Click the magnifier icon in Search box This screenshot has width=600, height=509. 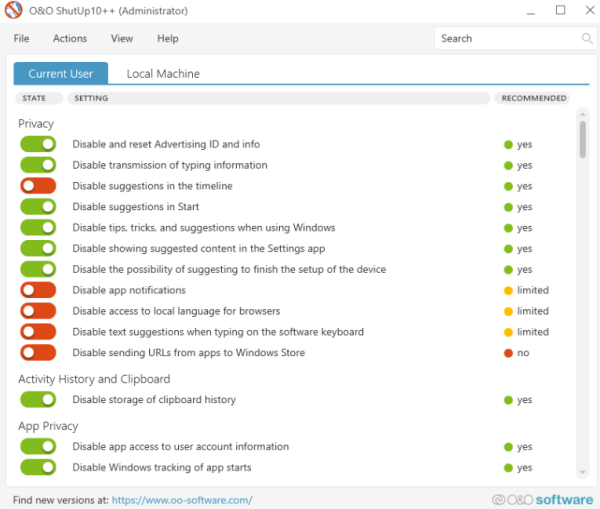tap(587, 38)
